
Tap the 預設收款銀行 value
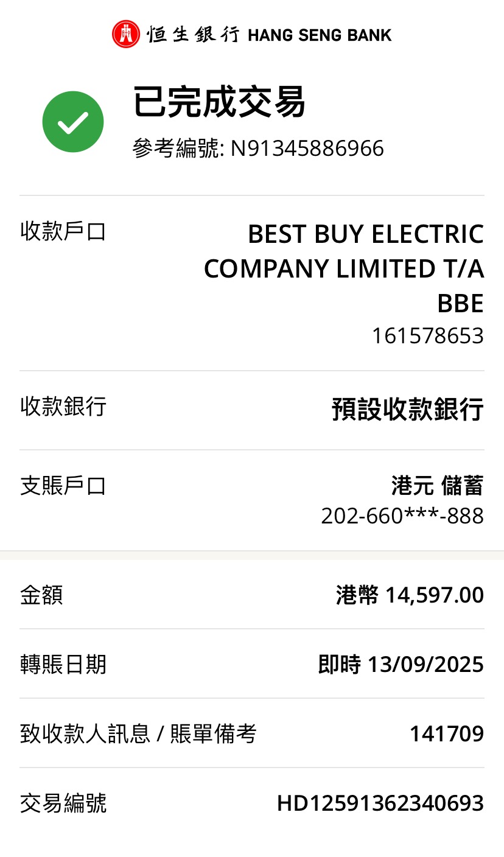click(x=407, y=409)
